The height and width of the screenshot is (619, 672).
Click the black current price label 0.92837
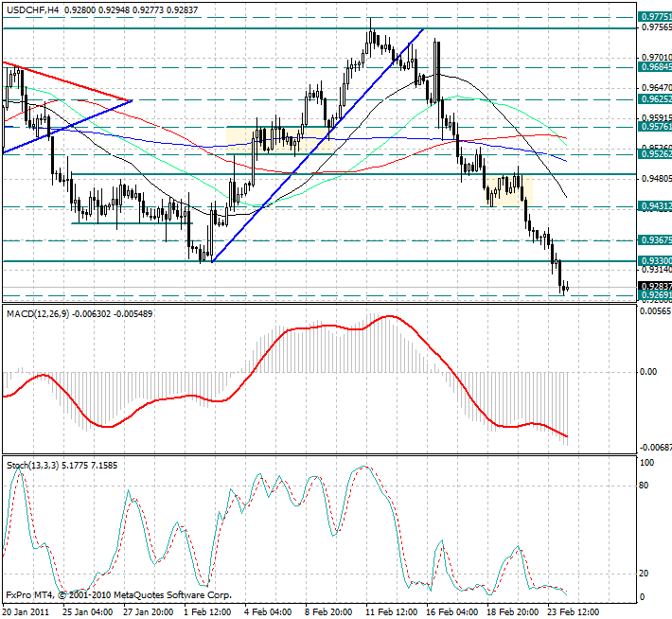[655, 286]
